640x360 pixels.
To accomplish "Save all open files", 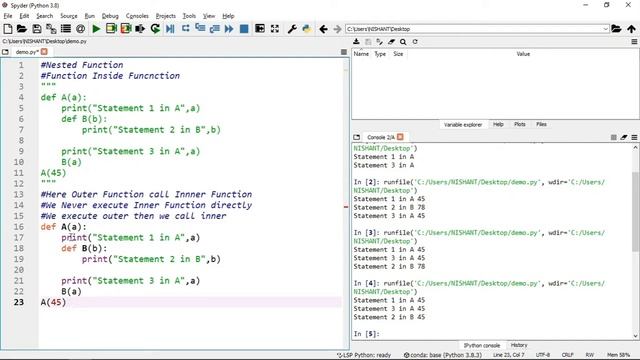I will point(51,29).
